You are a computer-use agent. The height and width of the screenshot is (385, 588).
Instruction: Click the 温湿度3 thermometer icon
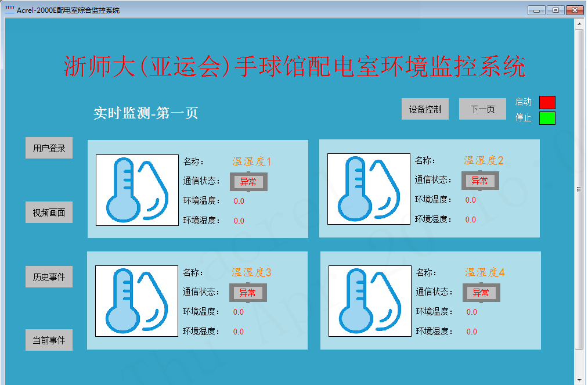(137, 301)
